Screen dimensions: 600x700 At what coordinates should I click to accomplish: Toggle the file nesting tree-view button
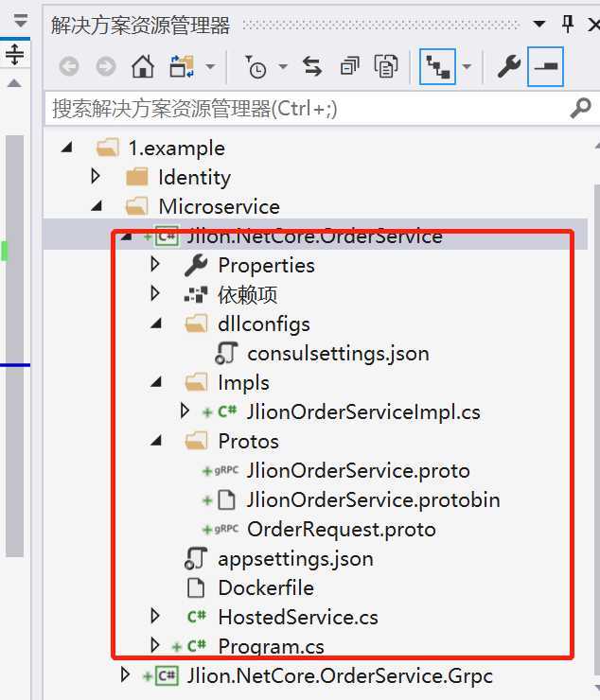pyautogui.click(x=437, y=67)
